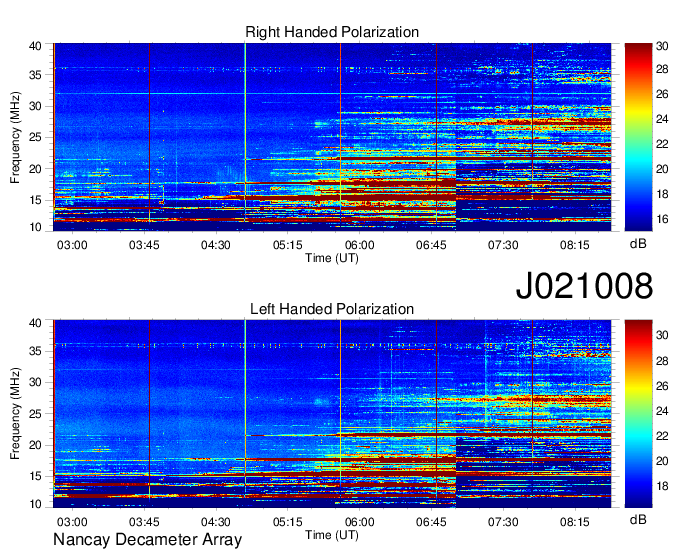Click the 22 dB value on Right Handed color bar
Screen dimensions: 680x552
click(662, 144)
